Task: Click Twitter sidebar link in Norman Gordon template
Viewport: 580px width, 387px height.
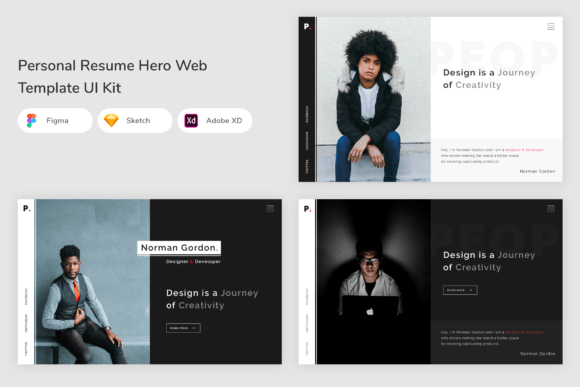Action: click(26, 349)
